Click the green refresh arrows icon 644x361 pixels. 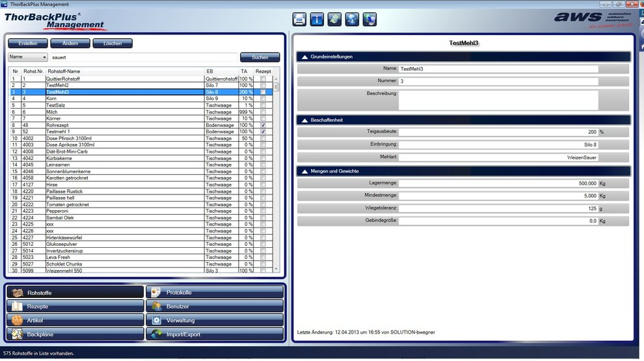pos(334,20)
